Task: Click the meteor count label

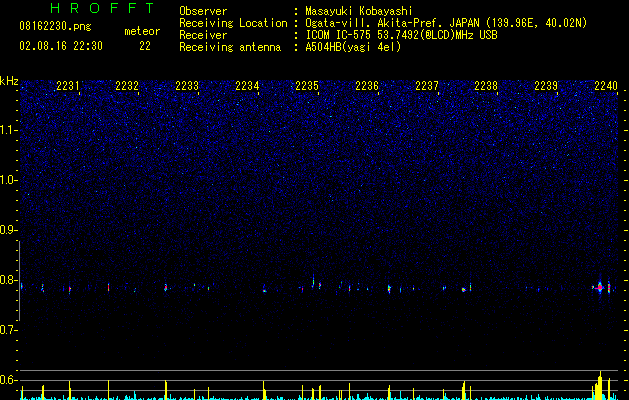Action: (x=142, y=31)
